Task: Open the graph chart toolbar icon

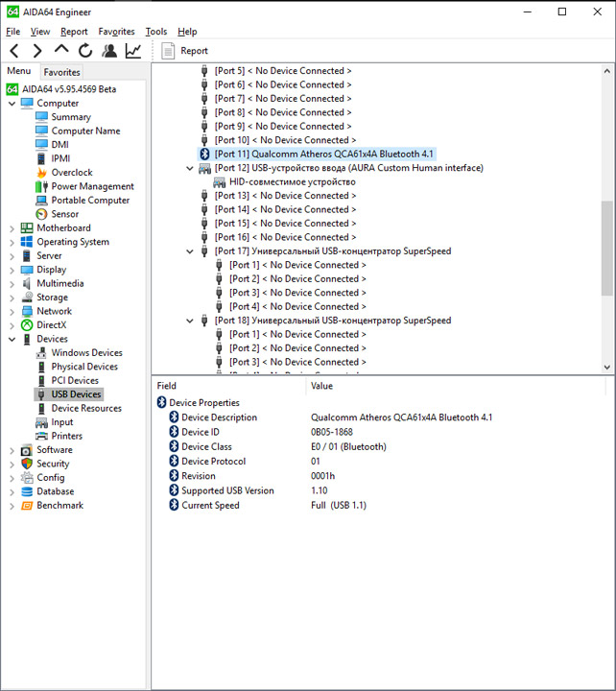Action: tap(133, 51)
